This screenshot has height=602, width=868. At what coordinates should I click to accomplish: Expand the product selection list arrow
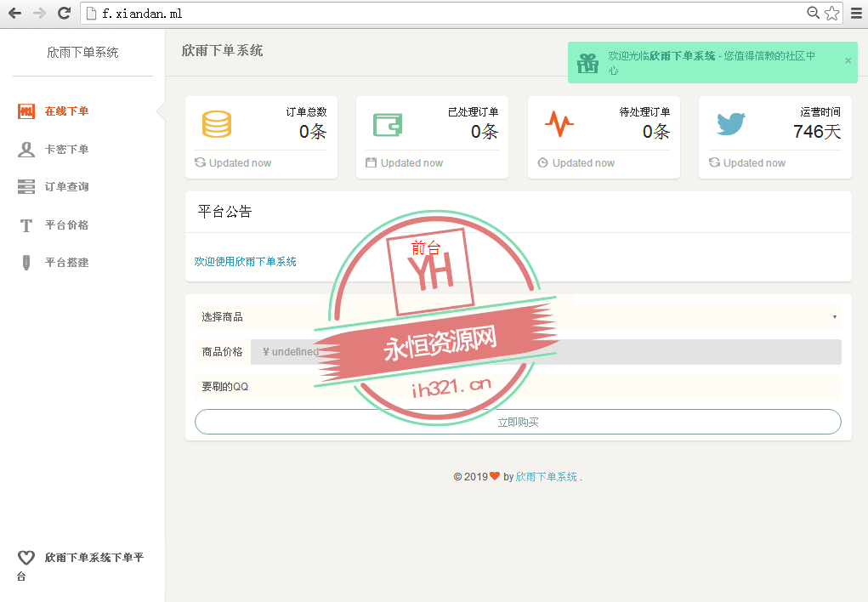pos(833,316)
